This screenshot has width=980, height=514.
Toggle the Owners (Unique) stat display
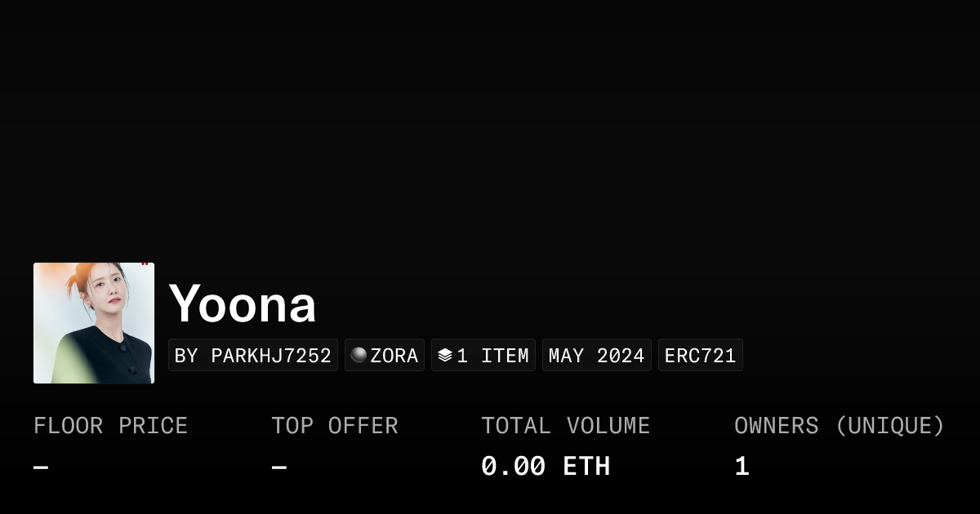point(840,445)
